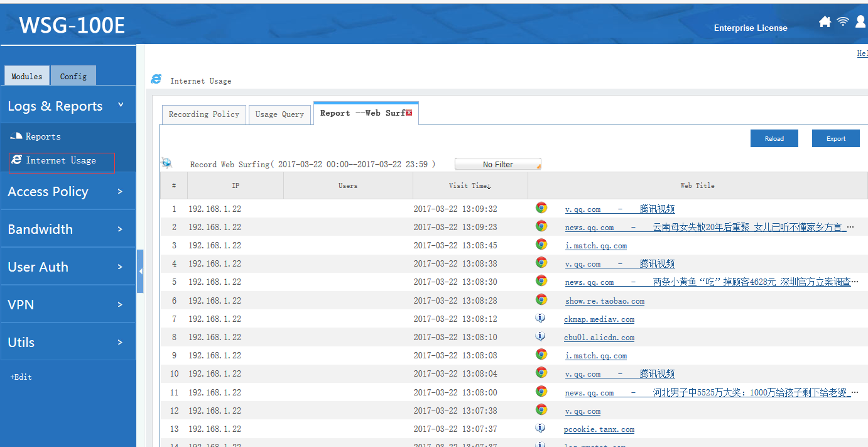Screen dimensions: 868x447
Task: Open i.match.qq.com link at 13:08:45
Action: tap(595, 246)
